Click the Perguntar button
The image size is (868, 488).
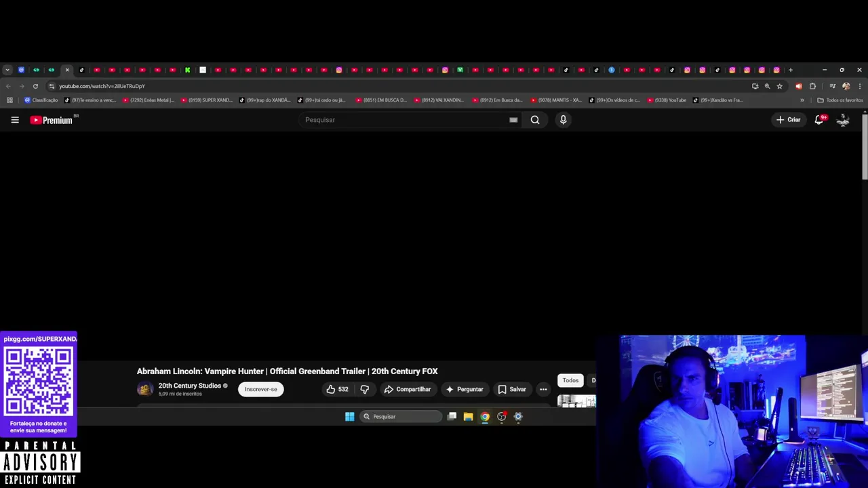[x=465, y=389]
